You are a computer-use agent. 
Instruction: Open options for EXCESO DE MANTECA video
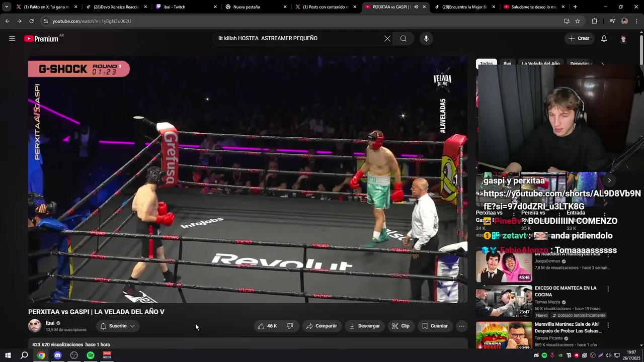(608, 289)
